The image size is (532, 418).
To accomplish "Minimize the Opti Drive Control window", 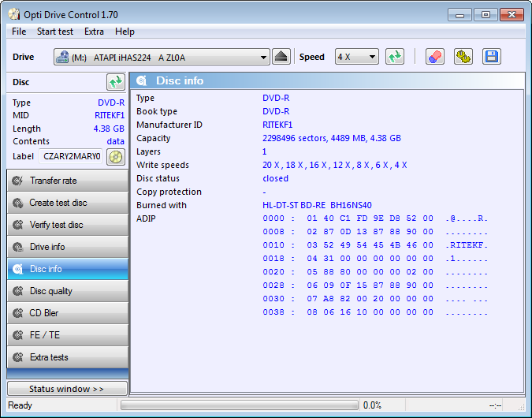I will 459,15.
